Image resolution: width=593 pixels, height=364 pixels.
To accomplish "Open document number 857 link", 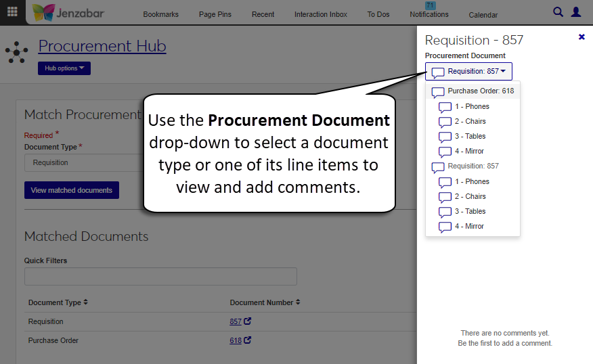I will [235, 321].
